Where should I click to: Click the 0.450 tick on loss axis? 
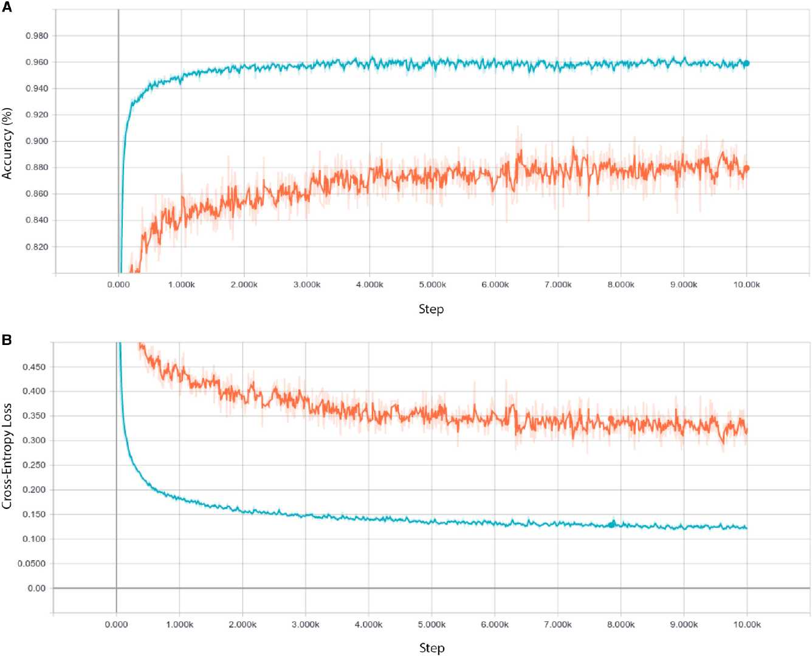[x=33, y=367]
